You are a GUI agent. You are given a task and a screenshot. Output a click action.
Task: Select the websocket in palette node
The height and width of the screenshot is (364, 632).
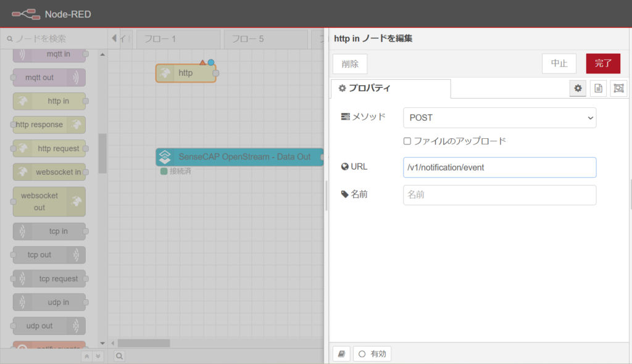[49, 172]
